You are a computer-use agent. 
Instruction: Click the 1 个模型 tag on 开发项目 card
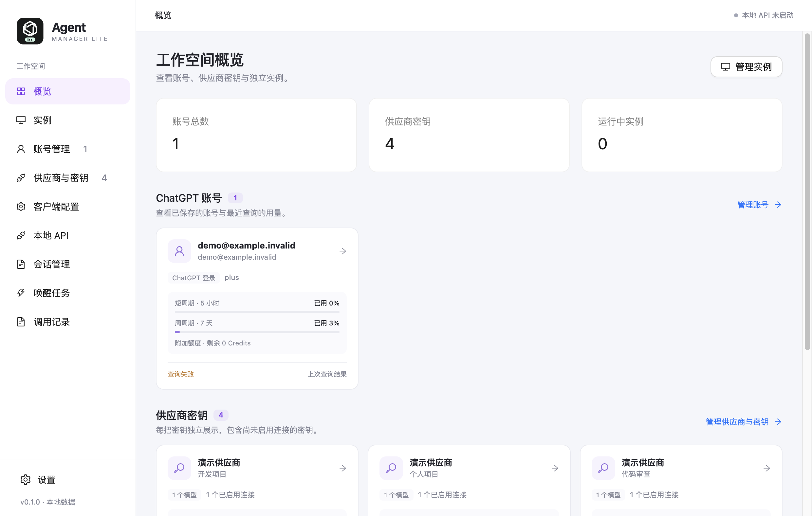[184, 495]
